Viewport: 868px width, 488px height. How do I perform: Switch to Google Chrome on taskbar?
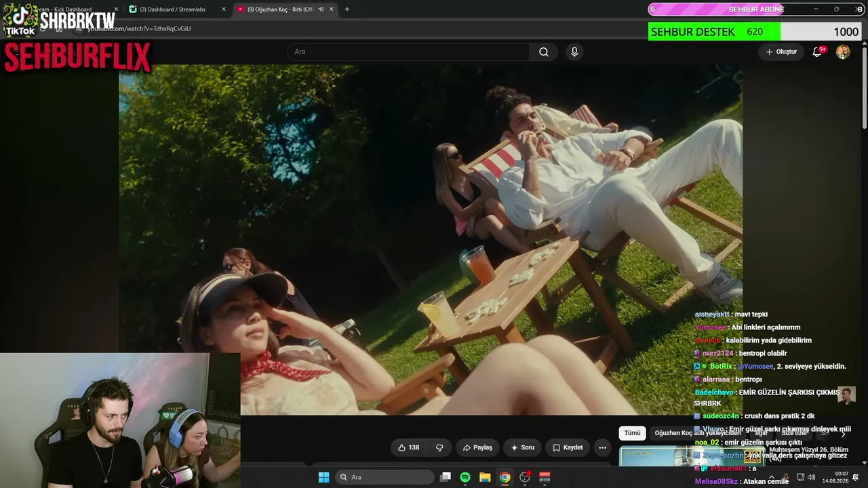[x=505, y=477]
